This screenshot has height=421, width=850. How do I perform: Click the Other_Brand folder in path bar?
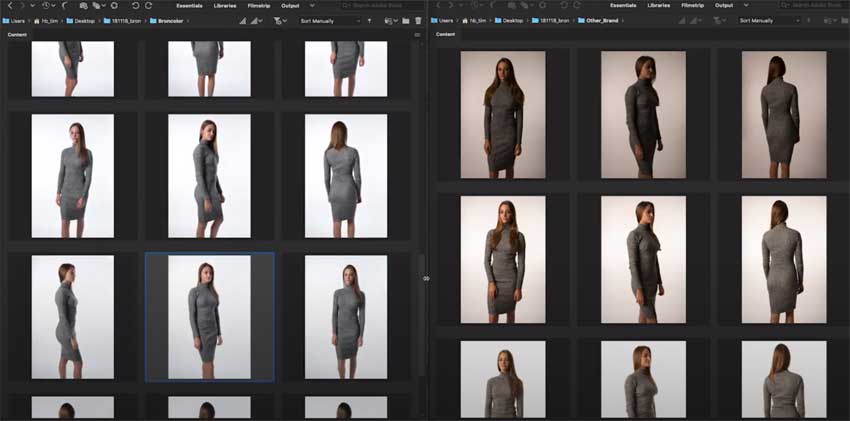[598, 21]
